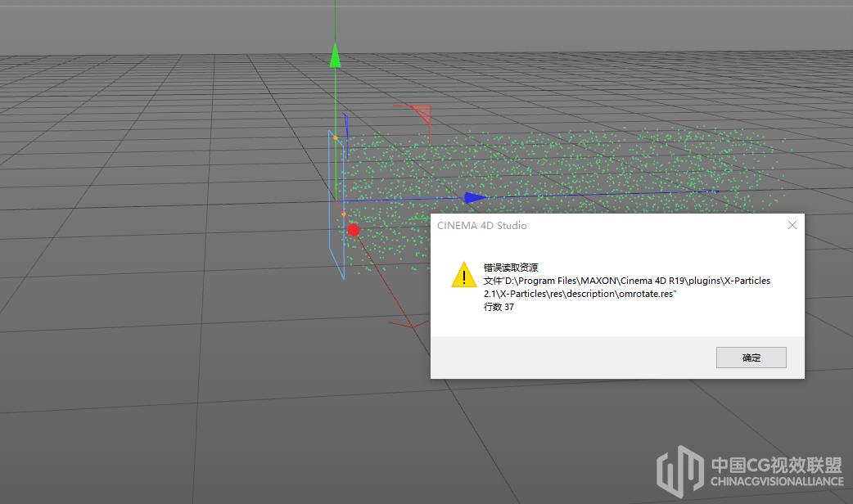Viewport: 853px width, 504px height.
Task: Click the red corner plane handle of the gizmo
Action: coord(420,113)
